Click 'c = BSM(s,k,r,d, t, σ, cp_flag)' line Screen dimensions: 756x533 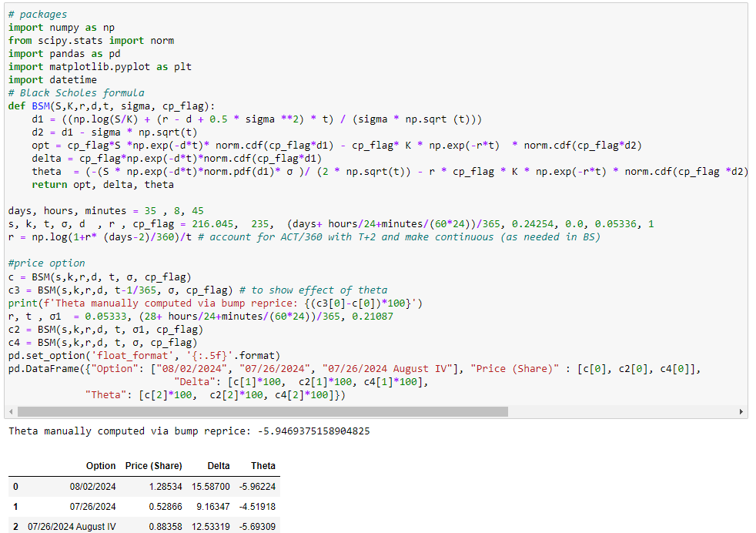click(100, 277)
